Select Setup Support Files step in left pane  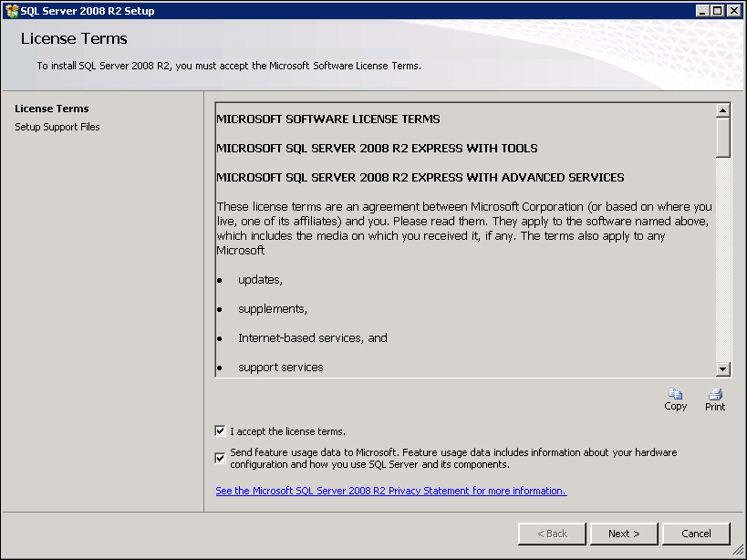57,127
